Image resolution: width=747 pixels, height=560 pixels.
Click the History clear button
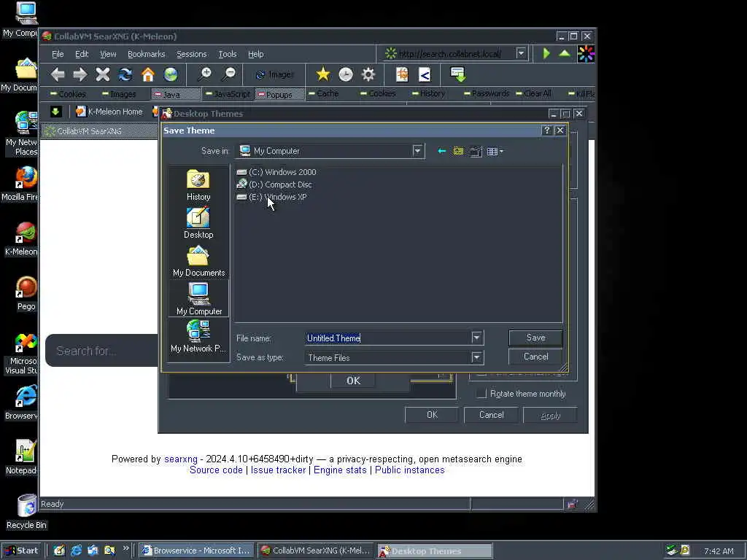coord(427,93)
